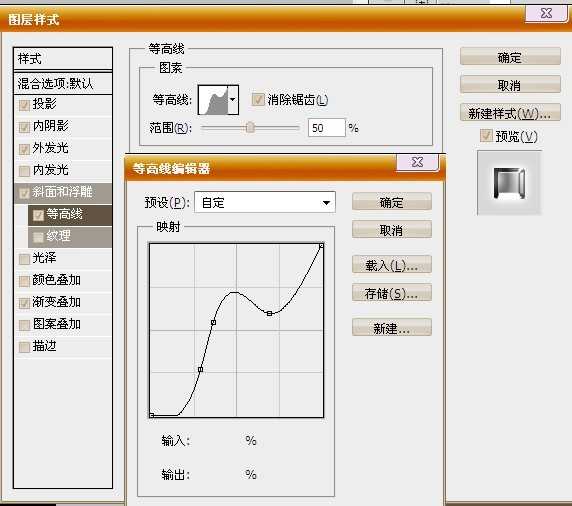Open the 斜面和浮雕 style settings row
Screen dimensions: 572x506
point(63,193)
